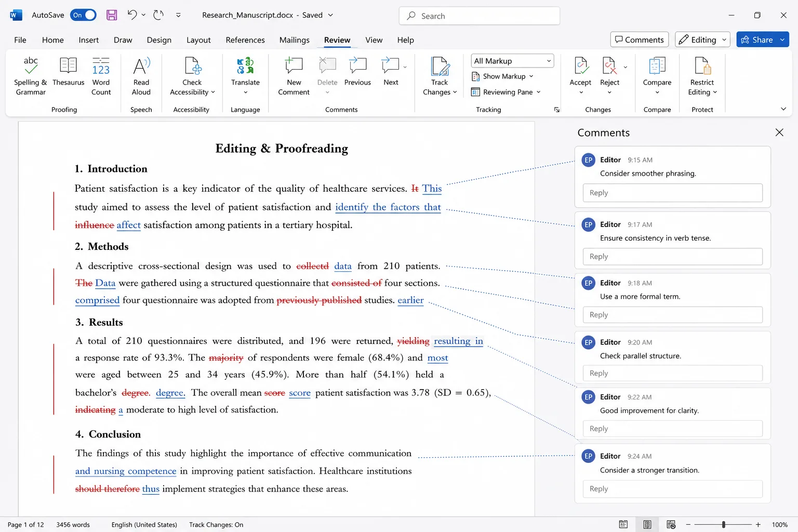Click English (United States) language status
798x532 pixels.
pyautogui.click(x=144, y=525)
